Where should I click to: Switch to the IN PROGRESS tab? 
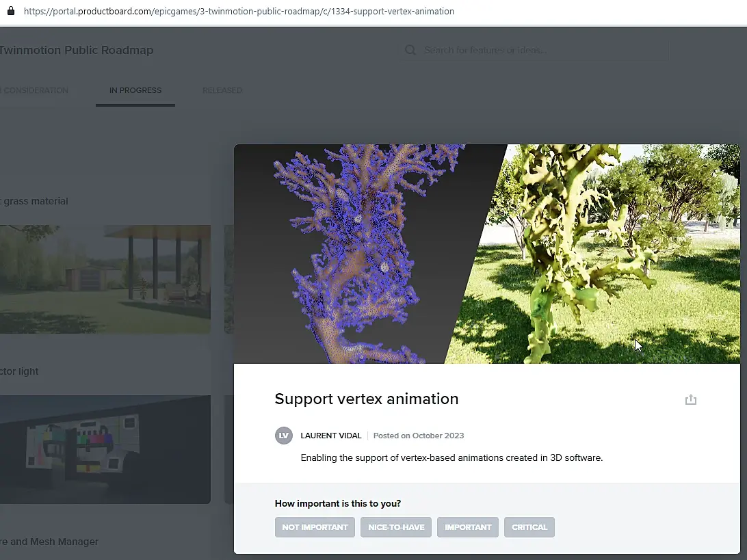(x=135, y=90)
